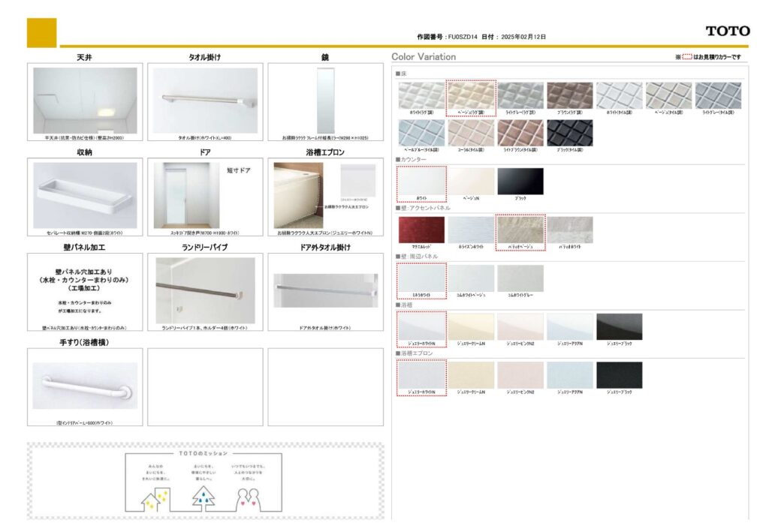Click the yellow square in the top-left corner
This screenshot has height=532, width=769.
41,32
